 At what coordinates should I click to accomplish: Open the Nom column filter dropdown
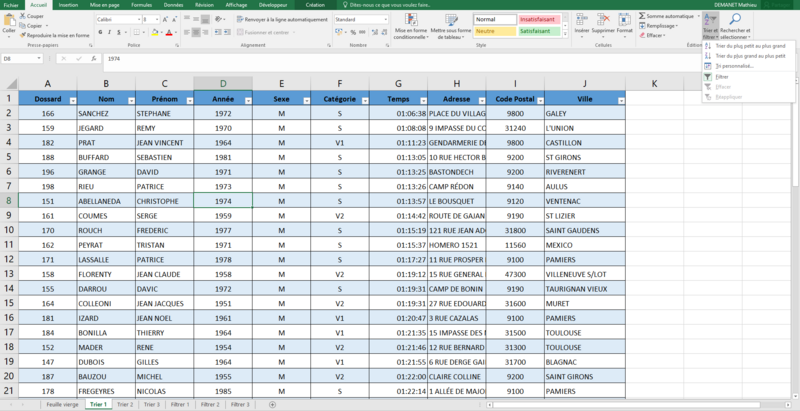click(x=132, y=101)
